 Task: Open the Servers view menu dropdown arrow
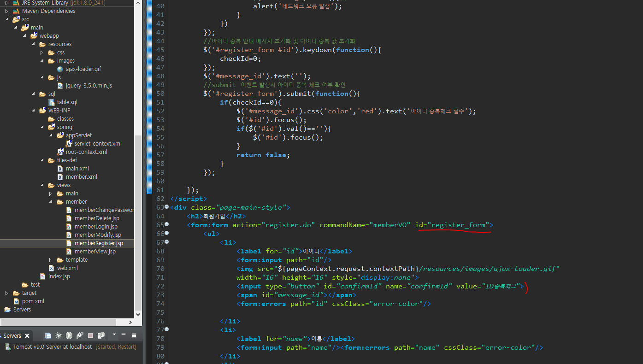[114, 335]
